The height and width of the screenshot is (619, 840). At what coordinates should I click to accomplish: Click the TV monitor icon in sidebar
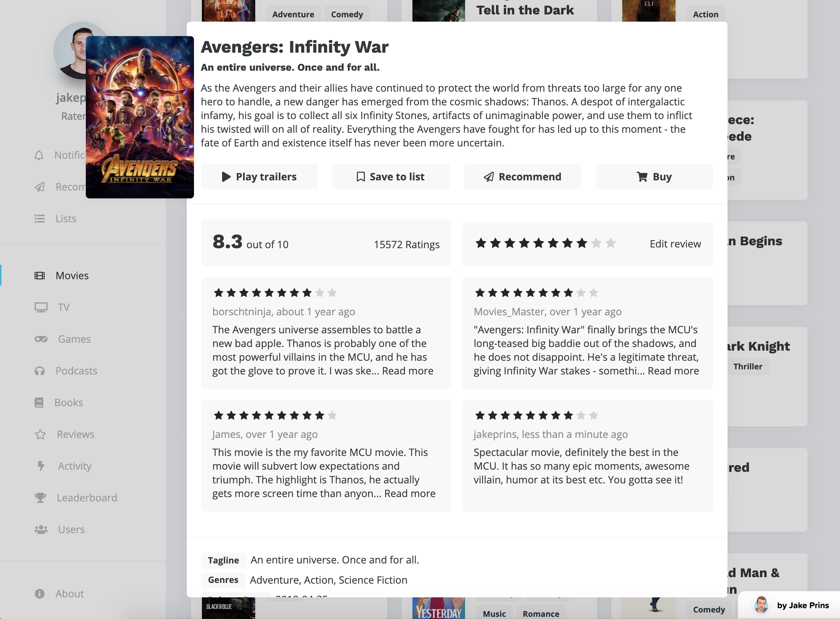tap(41, 307)
